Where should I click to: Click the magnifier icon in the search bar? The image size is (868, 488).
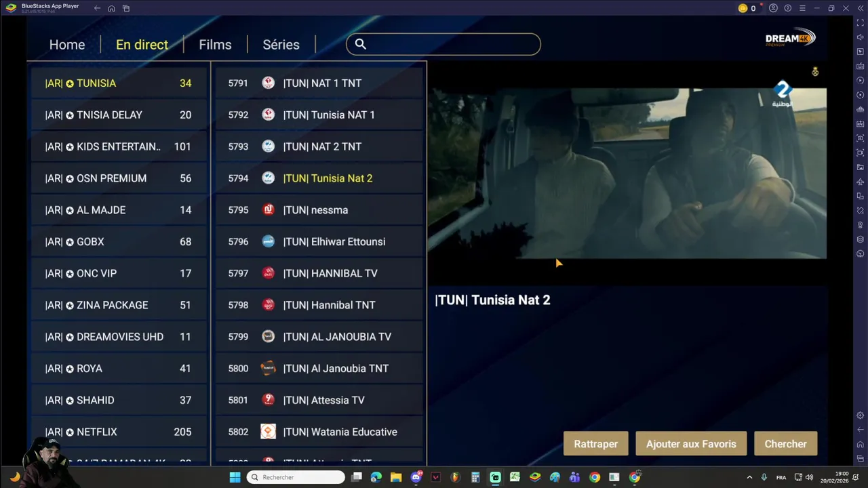click(x=361, y=44)
